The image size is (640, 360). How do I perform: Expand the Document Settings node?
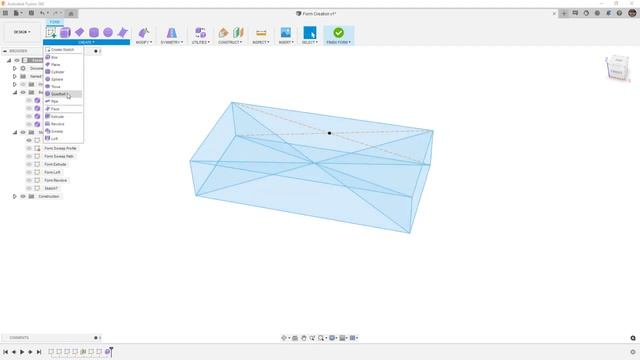pos(15,69)
